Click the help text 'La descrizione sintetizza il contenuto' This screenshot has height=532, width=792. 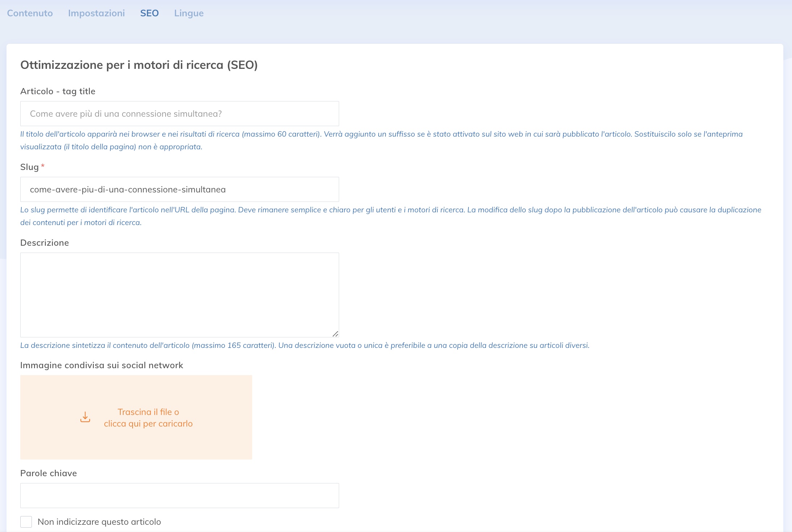click(305, 345)
